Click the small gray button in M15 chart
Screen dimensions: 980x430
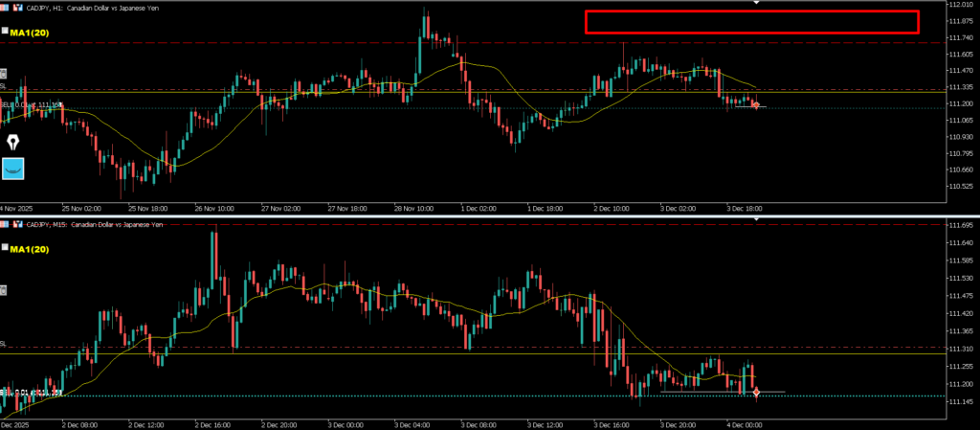pos(4,289)
